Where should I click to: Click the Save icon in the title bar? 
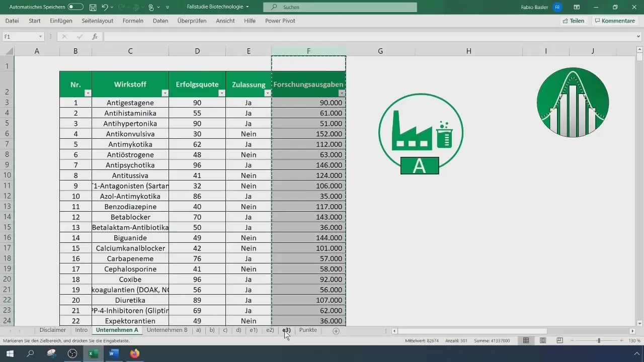pyautogui.click(x=93, y=7)
